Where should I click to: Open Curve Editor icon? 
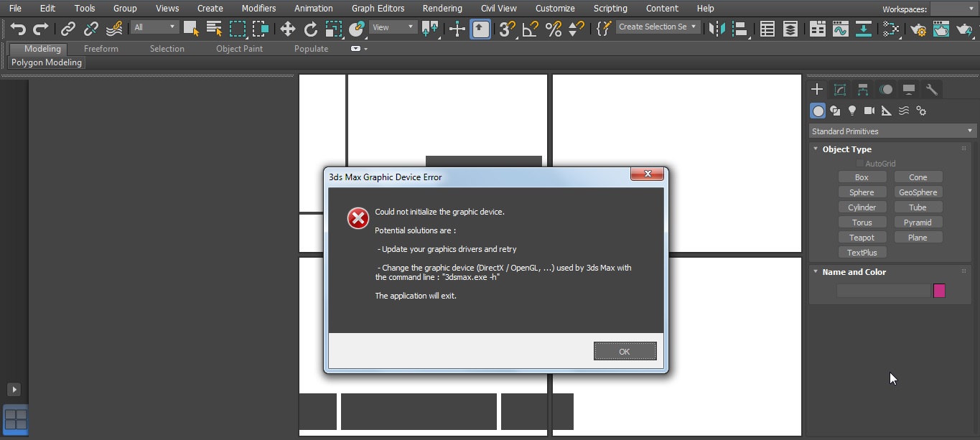[840, 29]
